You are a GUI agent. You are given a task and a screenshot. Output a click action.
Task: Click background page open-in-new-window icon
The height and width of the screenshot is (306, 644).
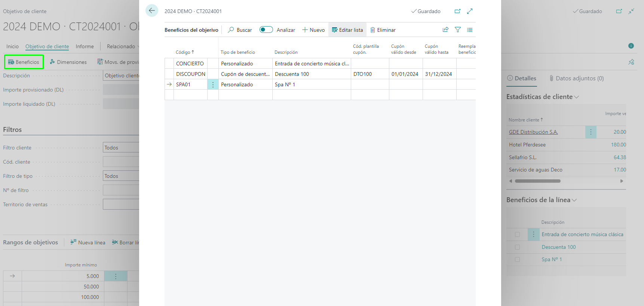619,11
